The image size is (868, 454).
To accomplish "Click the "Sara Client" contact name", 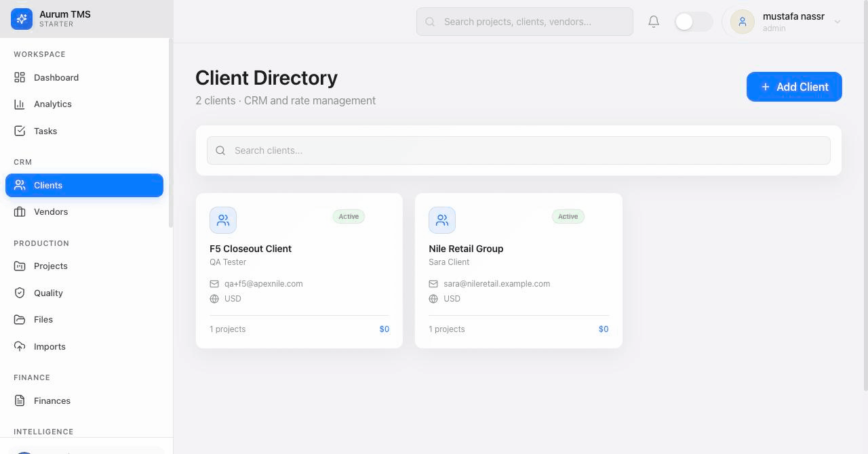I will point(449,262).
